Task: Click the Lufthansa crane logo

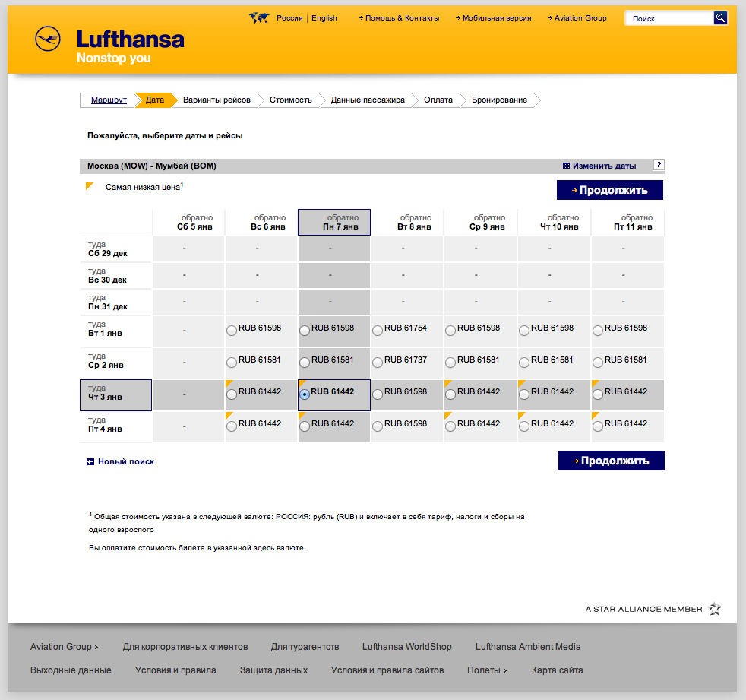Action: 48,39
